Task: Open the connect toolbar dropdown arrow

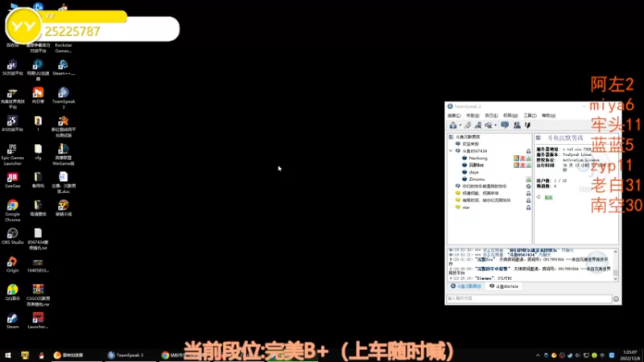Action: 460,125
